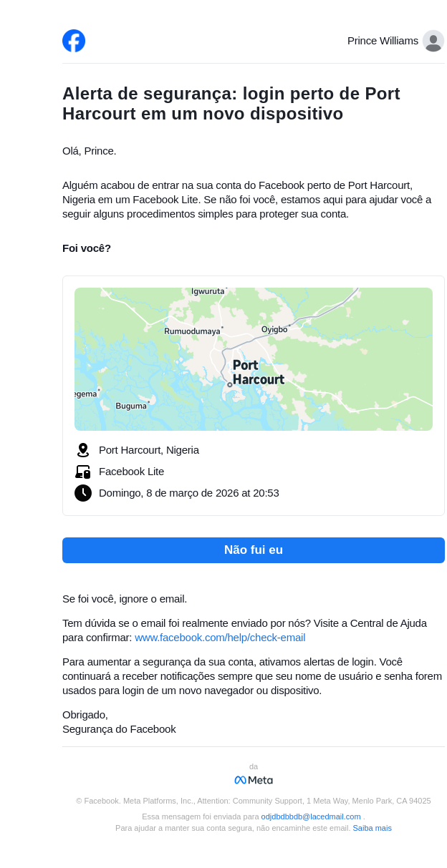
Task: Click Rumuodumaya label on the map
Action: [192, 331]
